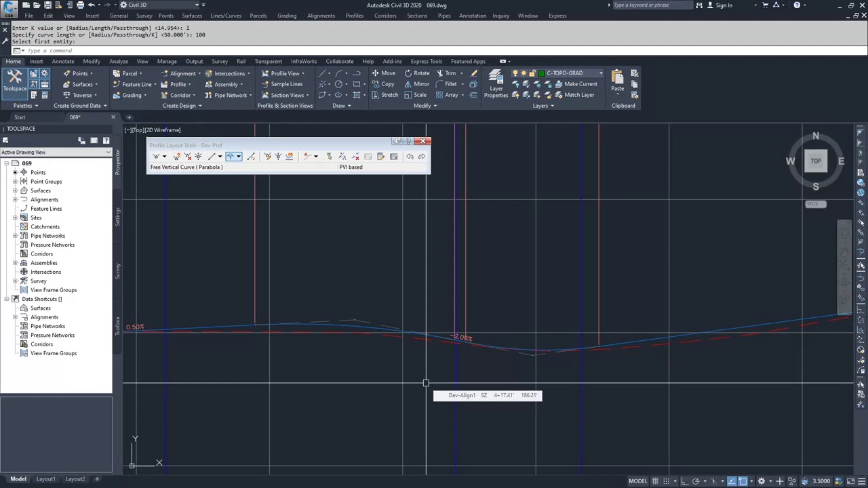Click the Layer Properties button
This screenshot has width=868, height=488.
click(x=496, y=84)
